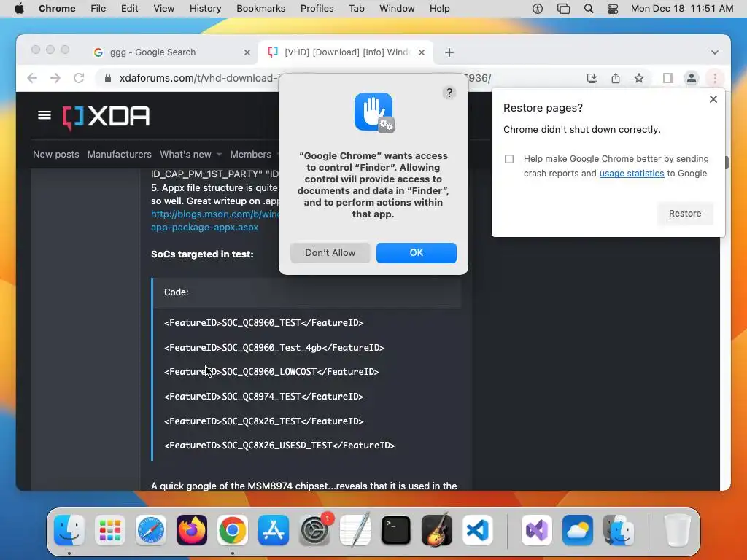Image resolution: width=747 pixels, height=560 pixels.
Task: Open the Weather app in the Dock
Action: (578, 530)
